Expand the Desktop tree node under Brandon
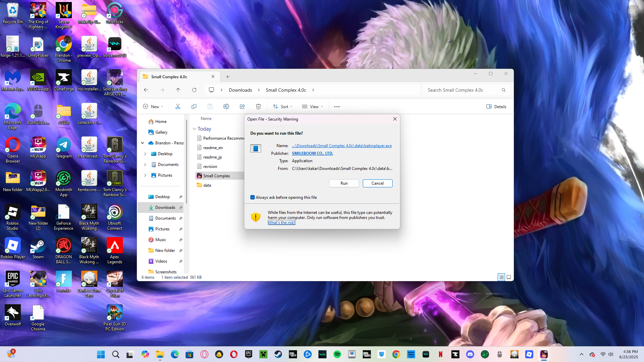The image size is (644, 362). [145, 154]
